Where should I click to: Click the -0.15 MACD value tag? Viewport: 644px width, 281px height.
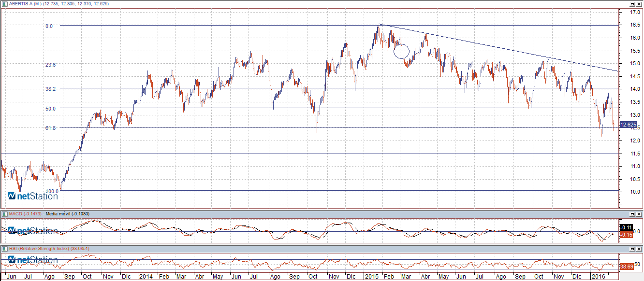[626, 235]
